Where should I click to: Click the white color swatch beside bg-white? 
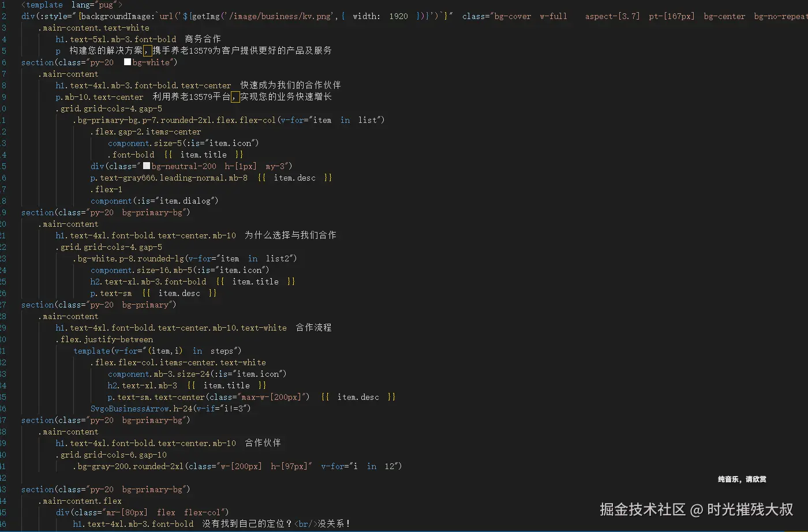[x=128, y=62]
